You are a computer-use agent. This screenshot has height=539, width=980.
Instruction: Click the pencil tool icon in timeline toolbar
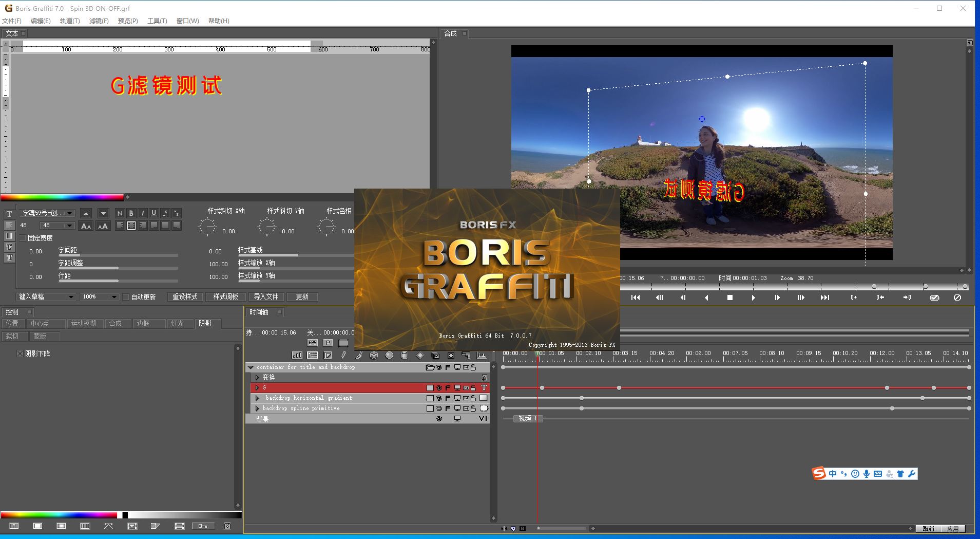(x=343, y=355)
